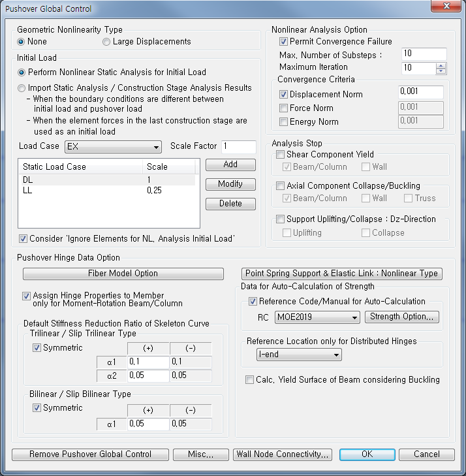The height and width of the screenshot is (476, 466).
Task: Open Fiber Model Option settings
Action: 123,274
